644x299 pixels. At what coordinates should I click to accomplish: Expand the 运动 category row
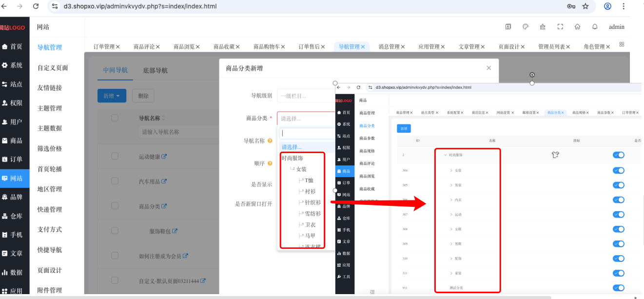[451, 214]
